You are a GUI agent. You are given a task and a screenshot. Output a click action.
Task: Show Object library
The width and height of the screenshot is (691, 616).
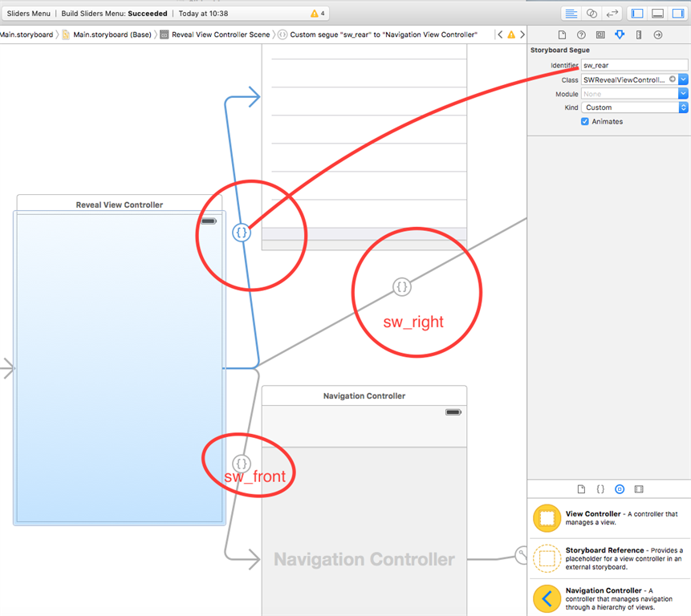click(620, 489)
